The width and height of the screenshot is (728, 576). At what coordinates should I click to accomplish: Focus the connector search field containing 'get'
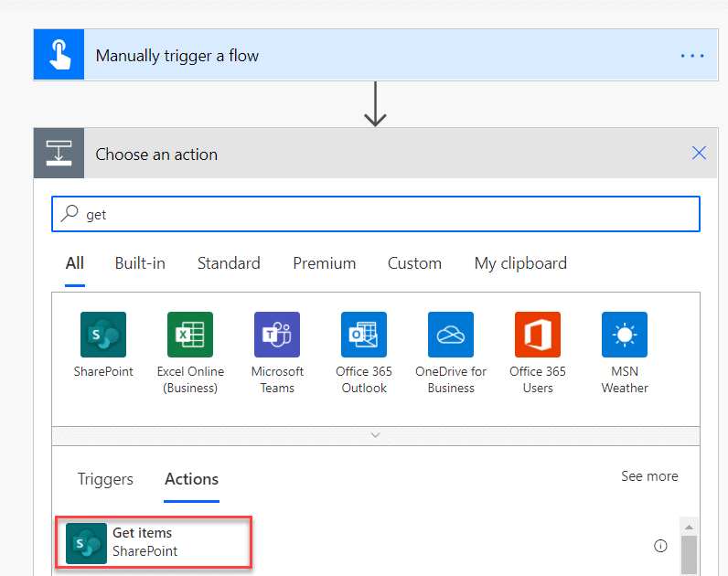376,214
